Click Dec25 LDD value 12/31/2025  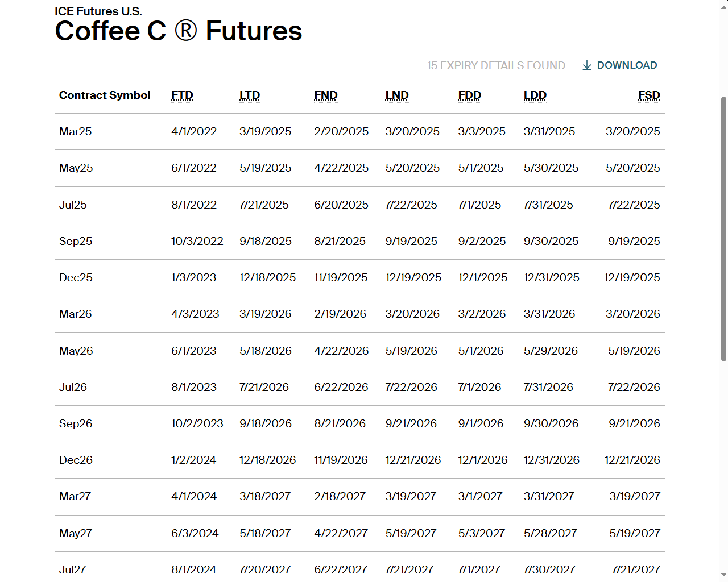(x=552, y=277)
